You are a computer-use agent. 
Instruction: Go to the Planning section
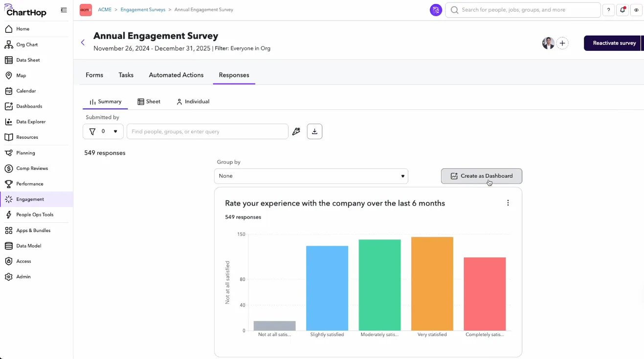click(25, 153)
